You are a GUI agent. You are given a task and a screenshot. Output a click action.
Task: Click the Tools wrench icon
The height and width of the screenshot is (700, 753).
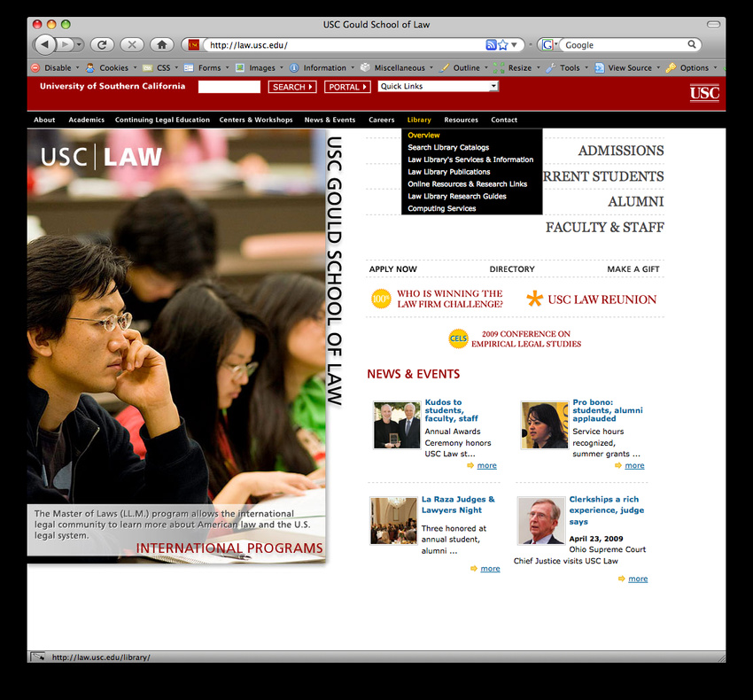(551, 67)
